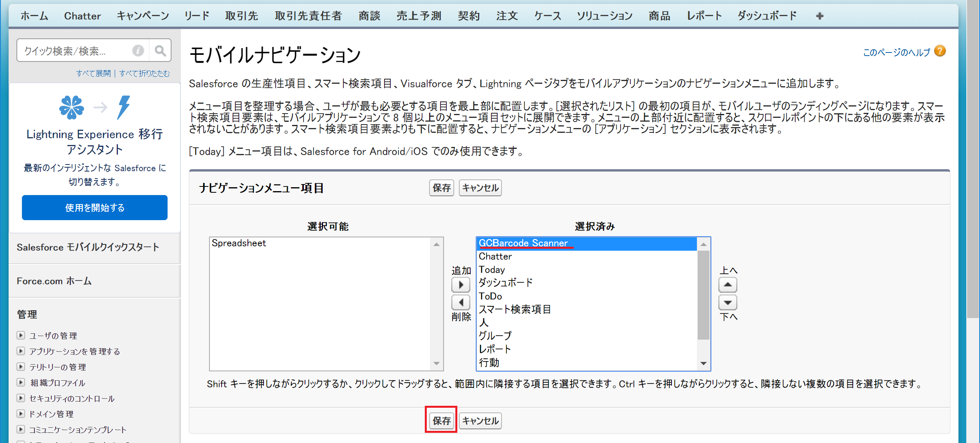Select グループ in the selected list

click(x=587, y=336)
